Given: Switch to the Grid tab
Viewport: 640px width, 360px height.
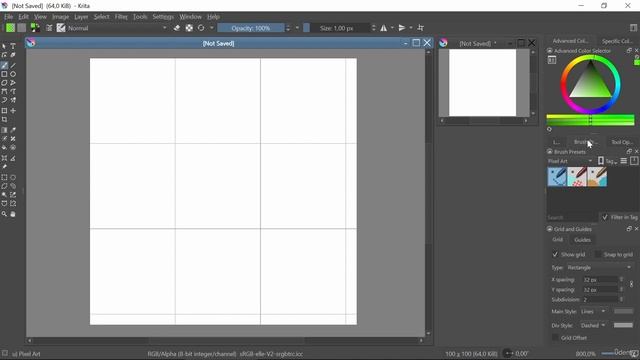Looking at the screenshot, I should [x=558, y=240].
